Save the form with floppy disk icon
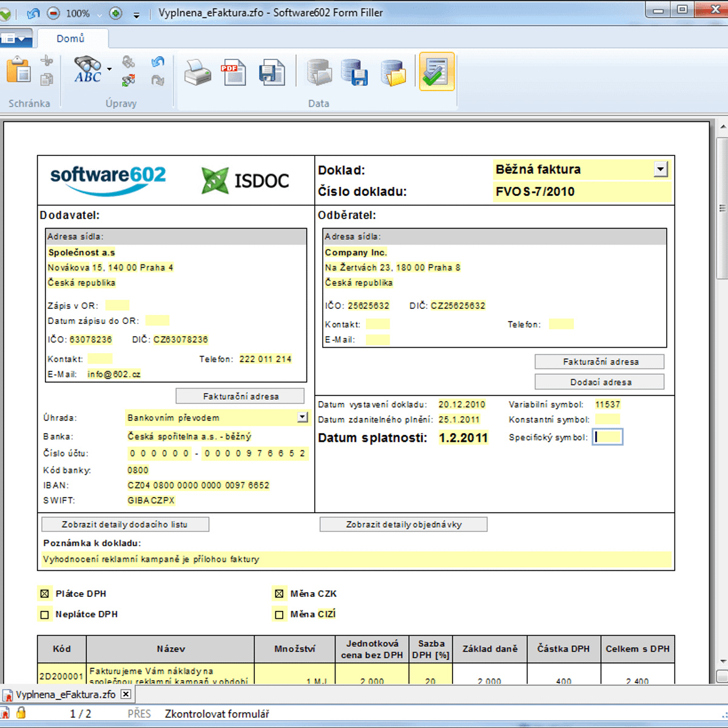 271,72
